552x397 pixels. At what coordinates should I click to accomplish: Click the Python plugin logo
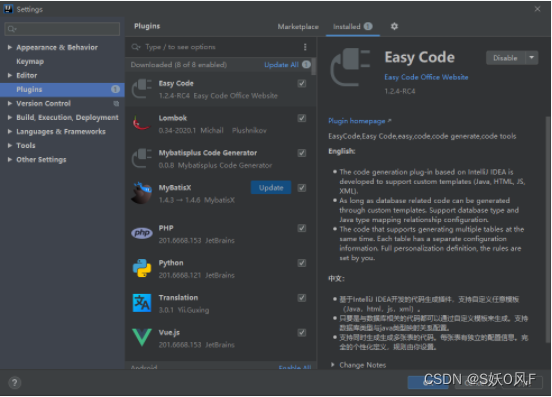[x=142, y=268]
